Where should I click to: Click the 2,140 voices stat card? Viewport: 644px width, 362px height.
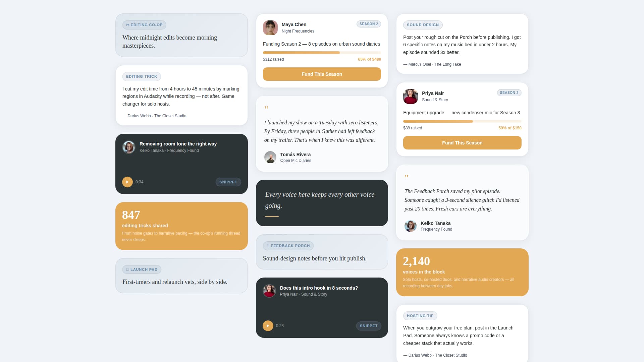coord(462,272)
